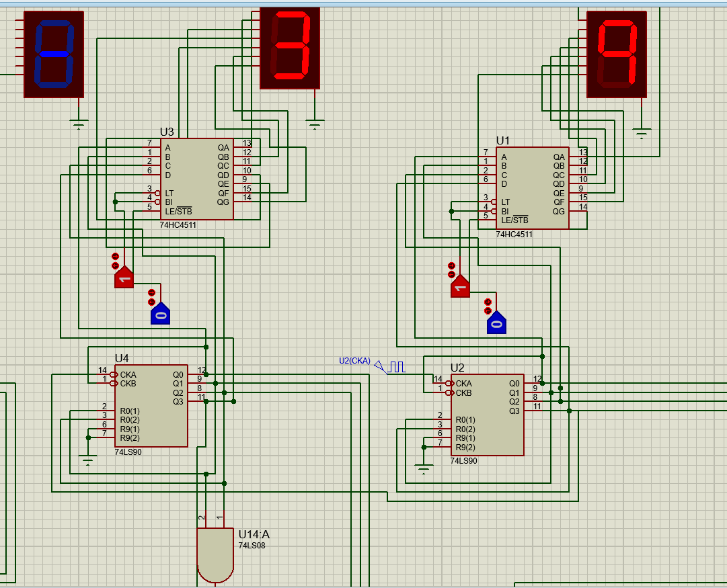Screen dimensions: 727x588
Task: Click the U3 reference label
Action: click(x=167, y=132)
